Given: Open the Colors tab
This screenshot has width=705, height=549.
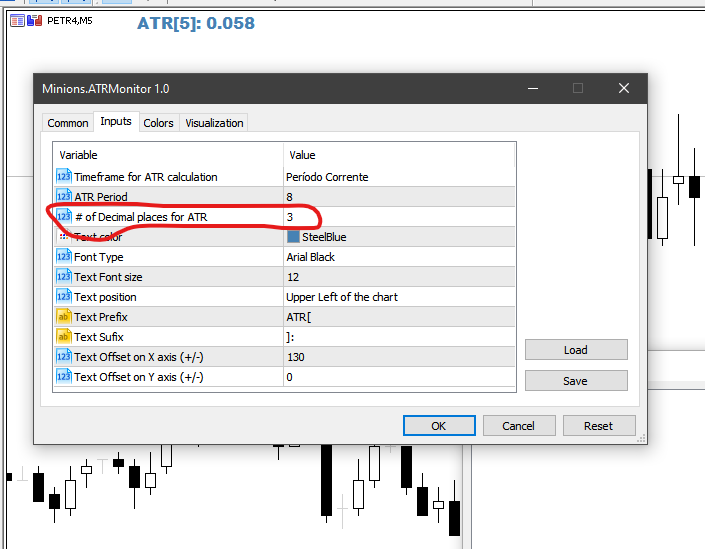Looking at the screenshot, I should point(158,123).
